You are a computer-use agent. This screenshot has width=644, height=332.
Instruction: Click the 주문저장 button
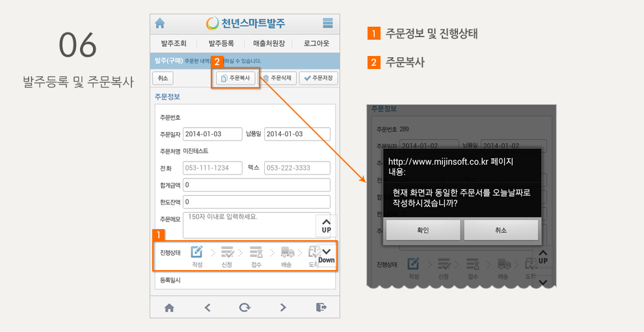pos(319,78)
